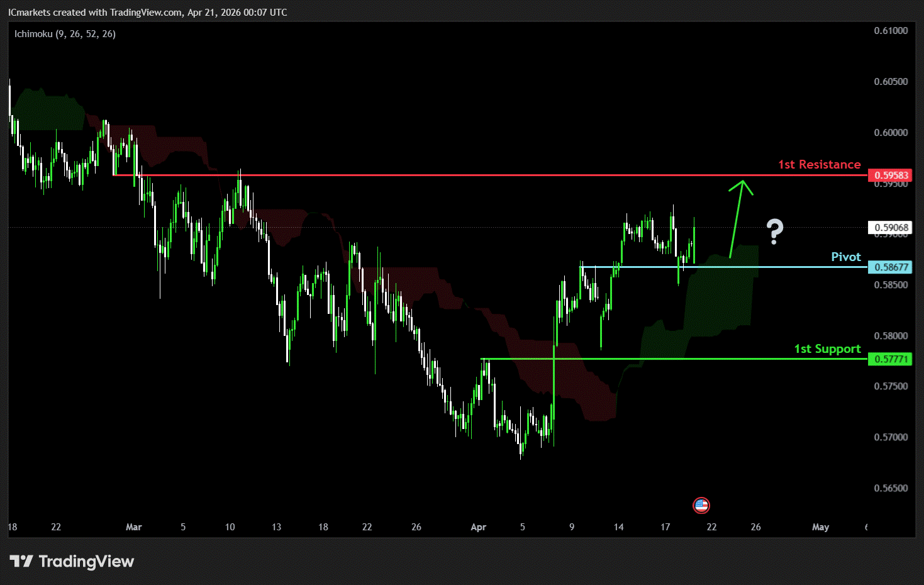Select the 'Pivot' text label
The image size is (924, 585).
(845, 257)
